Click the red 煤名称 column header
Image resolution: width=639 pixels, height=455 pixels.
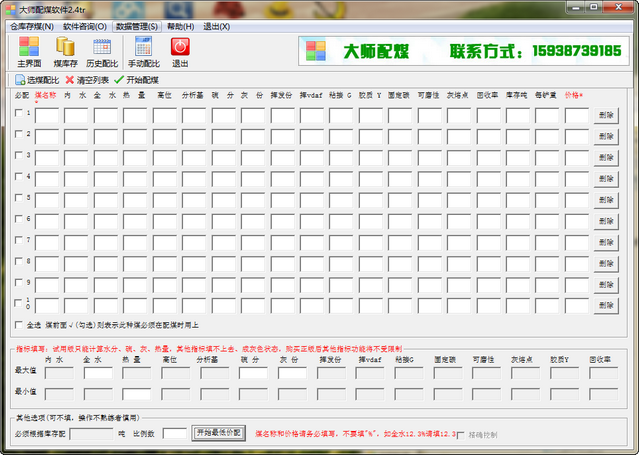point(46,95)
